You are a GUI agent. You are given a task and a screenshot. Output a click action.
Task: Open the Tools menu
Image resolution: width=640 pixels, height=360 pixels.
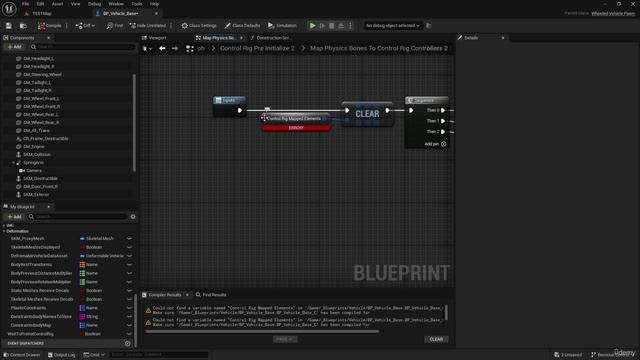click(x=137, y=4)
